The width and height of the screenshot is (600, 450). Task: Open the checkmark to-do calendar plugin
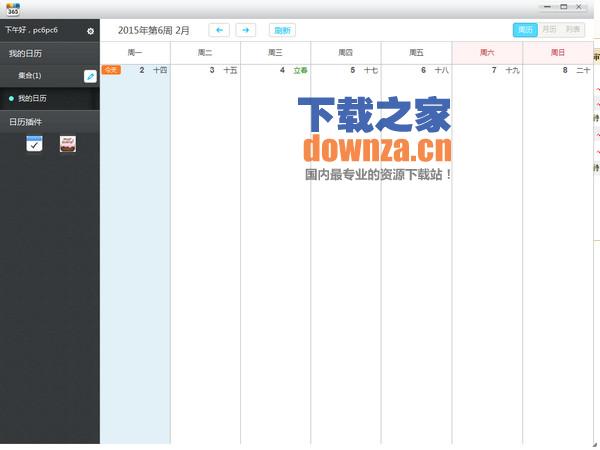click(34, 144)
